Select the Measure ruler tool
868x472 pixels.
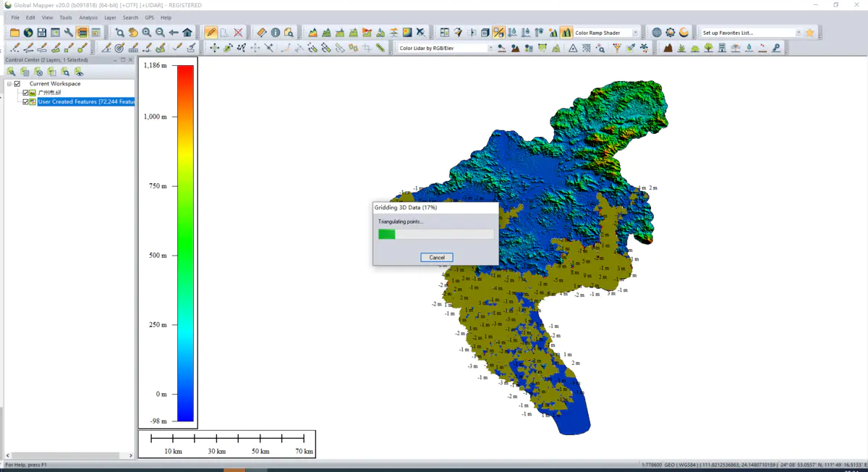[x=261, y=33]
